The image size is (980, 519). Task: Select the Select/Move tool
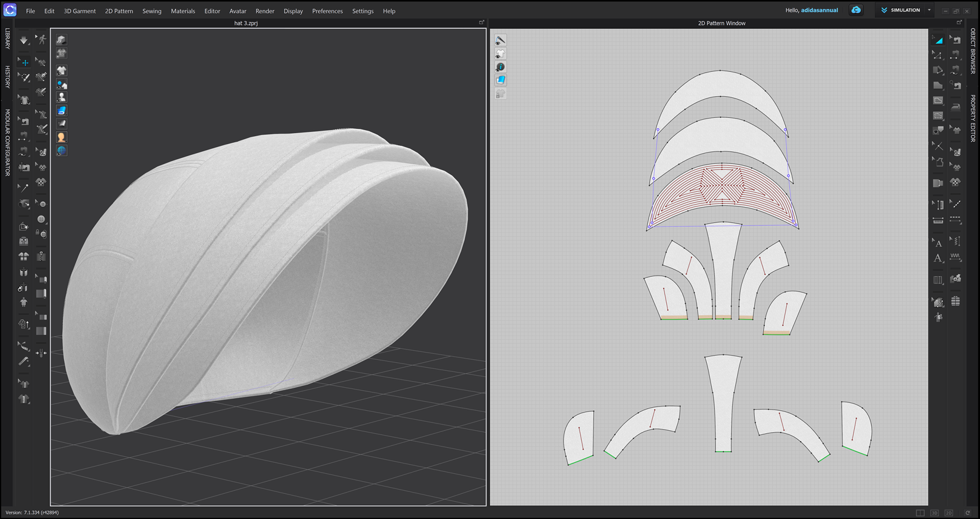pos(23,62)
